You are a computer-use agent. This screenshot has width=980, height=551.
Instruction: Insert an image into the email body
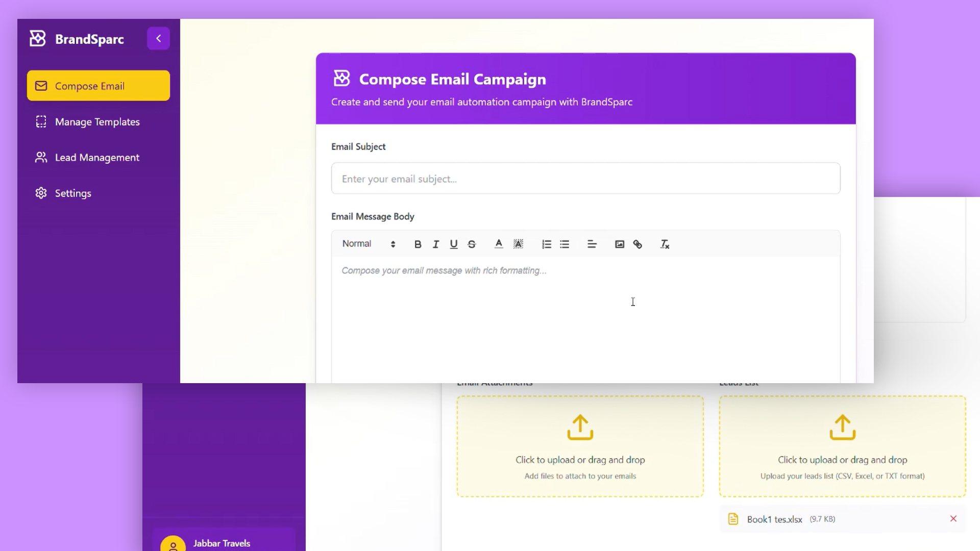(x=619, y=244)
